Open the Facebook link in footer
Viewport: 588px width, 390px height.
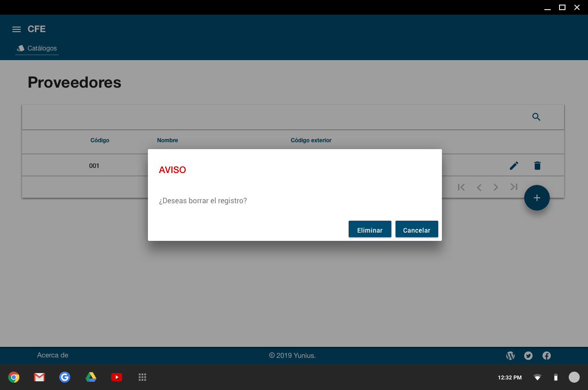point(547,356)
